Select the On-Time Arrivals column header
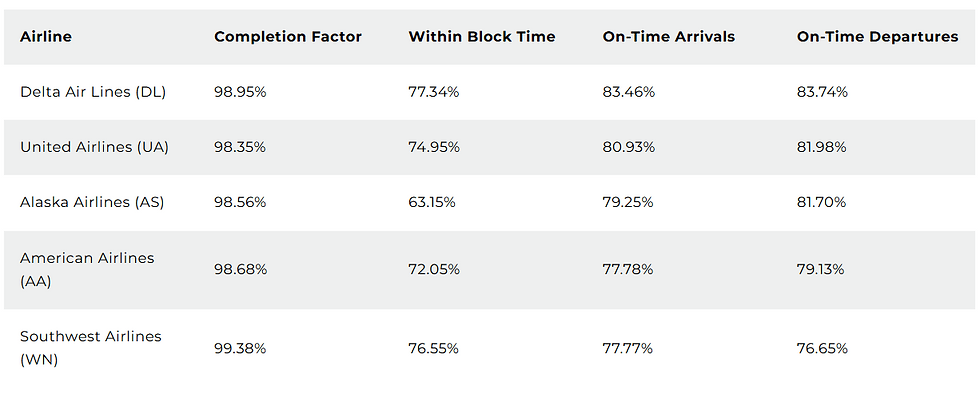980x398 pixels. pyautogui.click(x=669, y=37)
